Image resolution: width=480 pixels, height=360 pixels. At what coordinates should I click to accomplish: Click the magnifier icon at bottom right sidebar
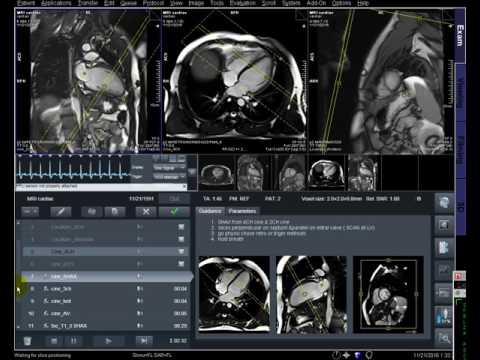click(x=444, y=339)
